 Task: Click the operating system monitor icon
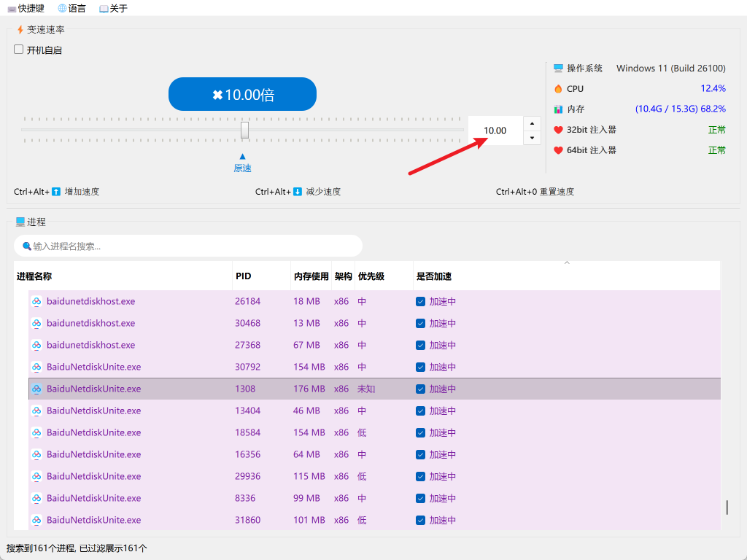click(558, 68)
